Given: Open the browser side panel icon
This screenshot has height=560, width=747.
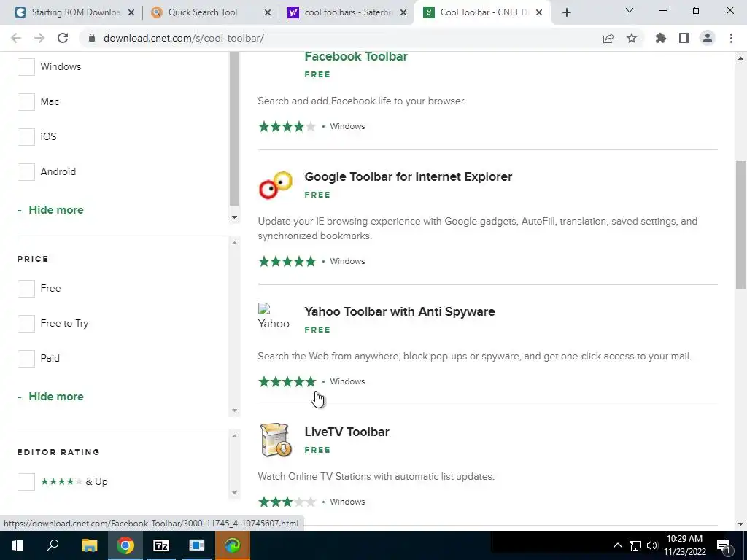Looking at the screenshot, I should point(684,38).
